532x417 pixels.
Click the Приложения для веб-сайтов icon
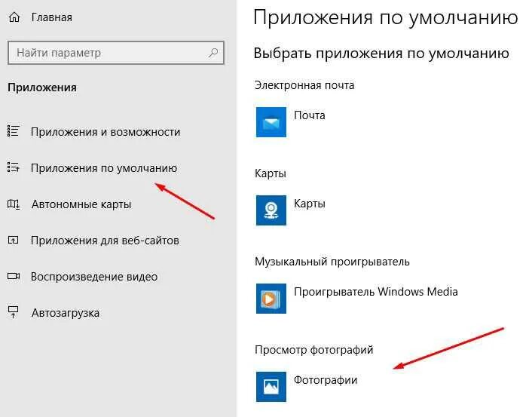click(x=14, y=241)
